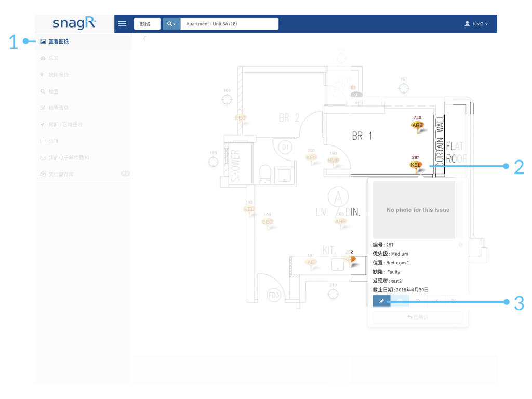Click the 优先级 : Medium line

pos(391,254)
